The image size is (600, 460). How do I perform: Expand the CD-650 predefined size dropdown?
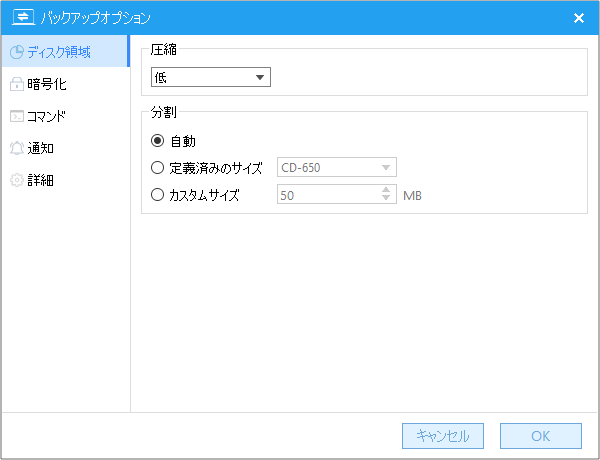pos(337,167)
